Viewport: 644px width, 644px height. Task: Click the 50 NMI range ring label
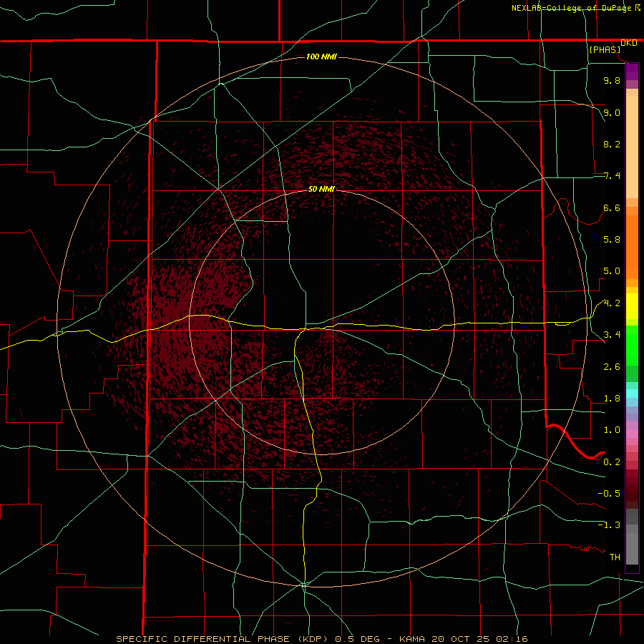pos(321,189)
